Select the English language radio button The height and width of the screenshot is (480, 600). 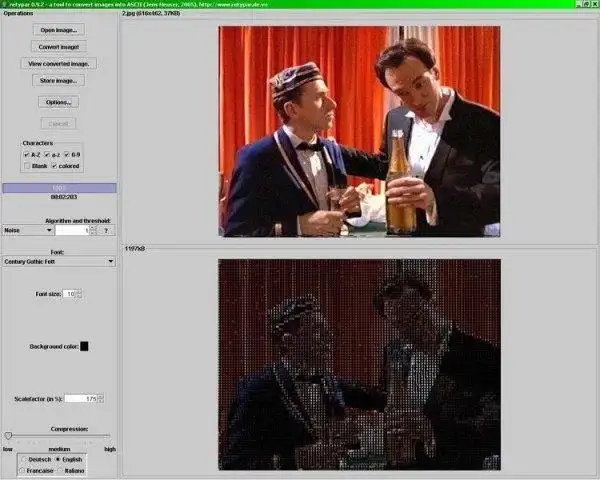[58, 459]
